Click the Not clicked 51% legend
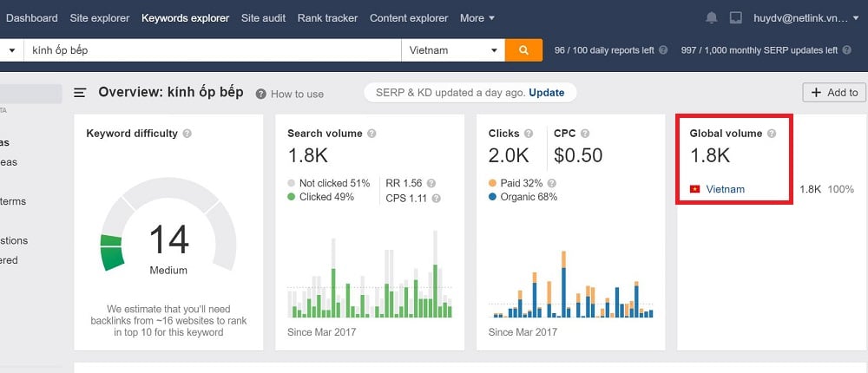This screenshot has height=373, width=868. pos(328,183)
